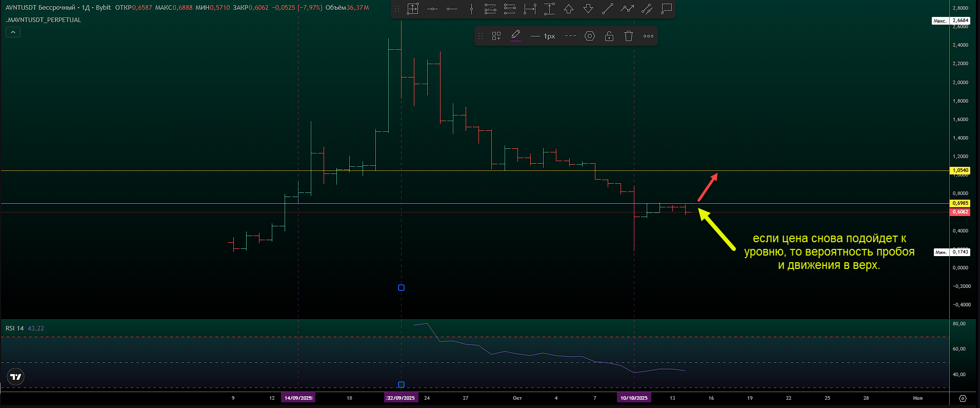The width and height of the screenshot is (980, 408).
Task: Open templates grid-plus menu
Action: (x=496, y=36)
